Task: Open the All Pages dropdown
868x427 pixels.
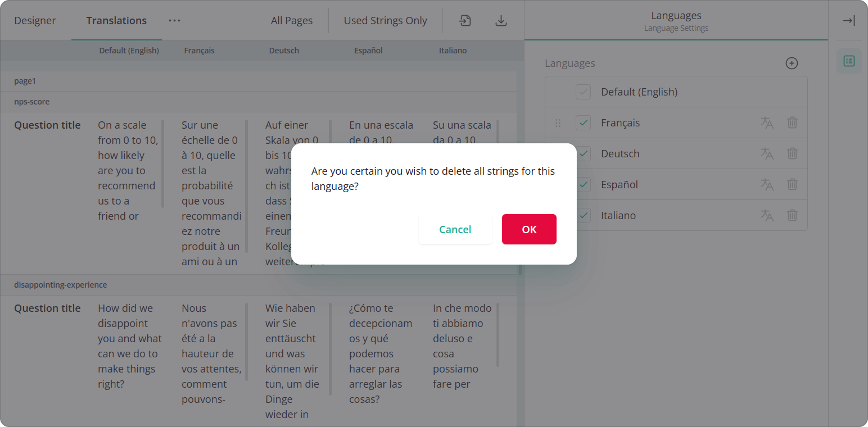Action: point(292,20)
